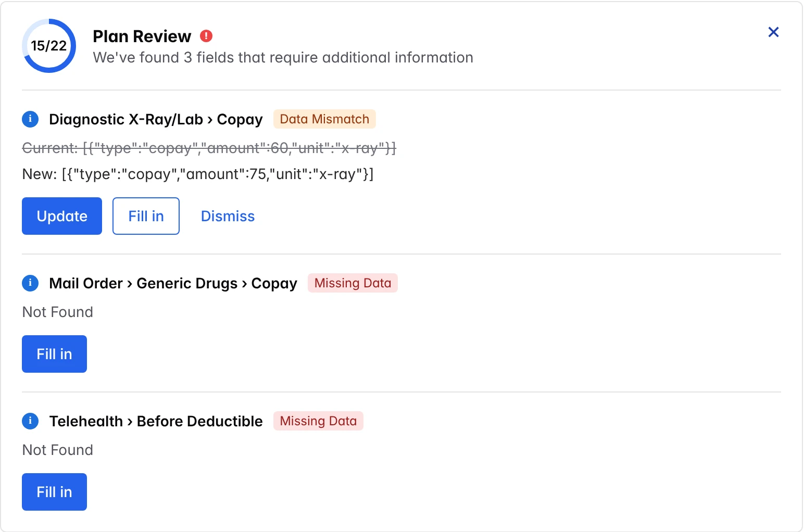Fill in Telehealth Before Deductible
Image resolution: width=804 pixels, height=532 pixels.
click(x=54, y=492)
